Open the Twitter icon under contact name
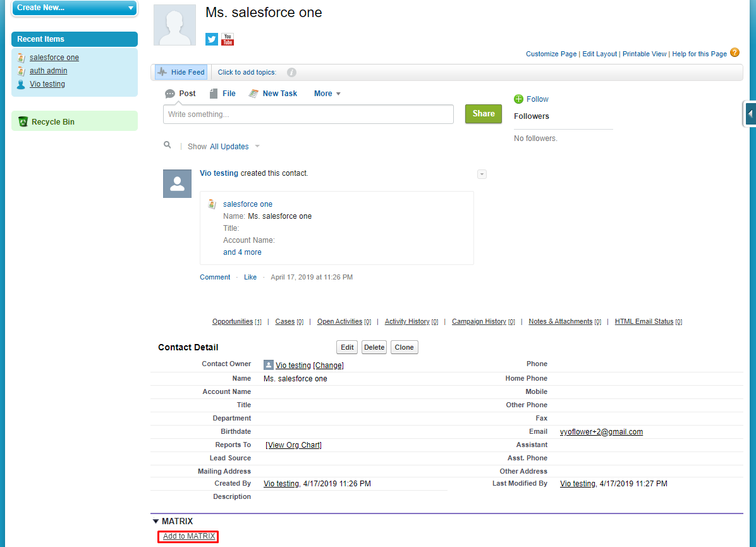 212,39
